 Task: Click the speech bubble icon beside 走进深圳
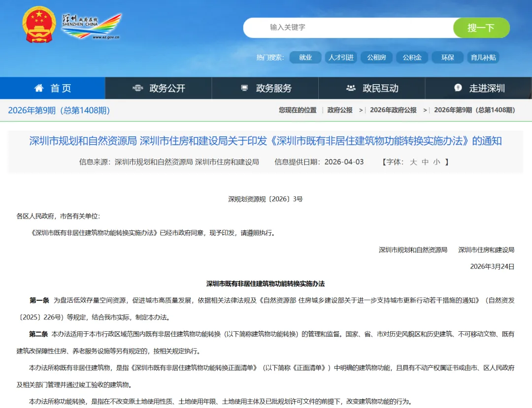point(458,88)
